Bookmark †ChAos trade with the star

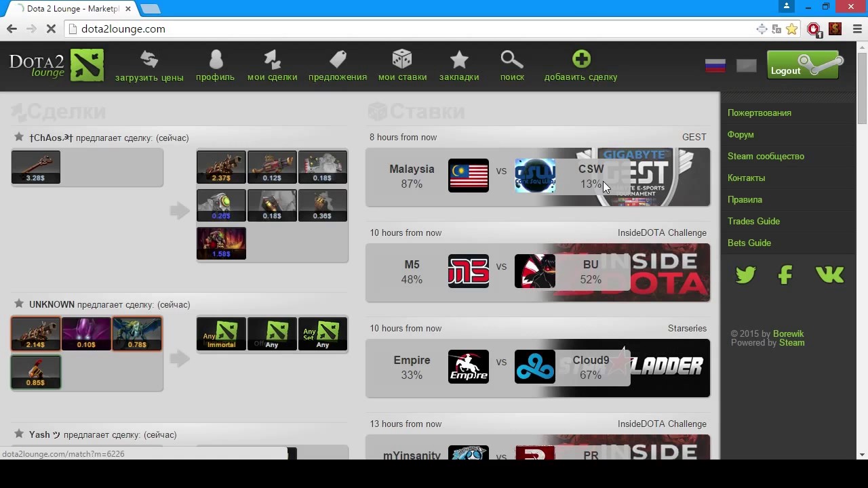19,137
